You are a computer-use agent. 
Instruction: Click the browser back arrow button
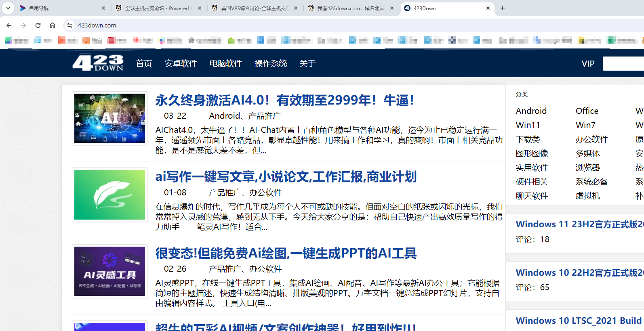[x=9, y=25]
